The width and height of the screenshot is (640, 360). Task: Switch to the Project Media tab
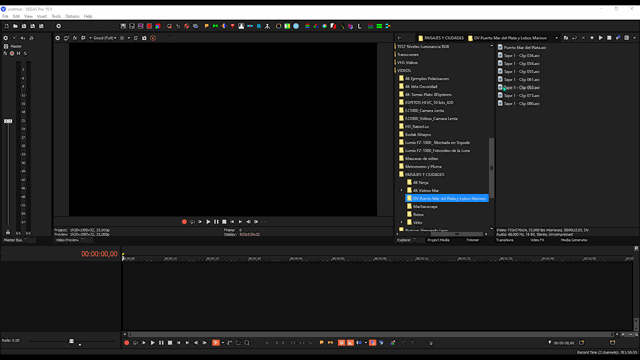[438, 240]
